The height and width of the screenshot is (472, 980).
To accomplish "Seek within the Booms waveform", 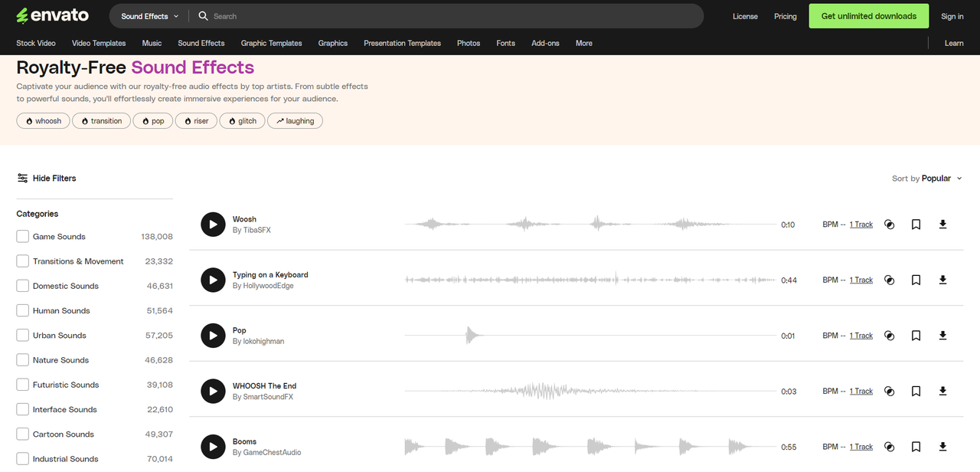I will (x=590, y=447).
